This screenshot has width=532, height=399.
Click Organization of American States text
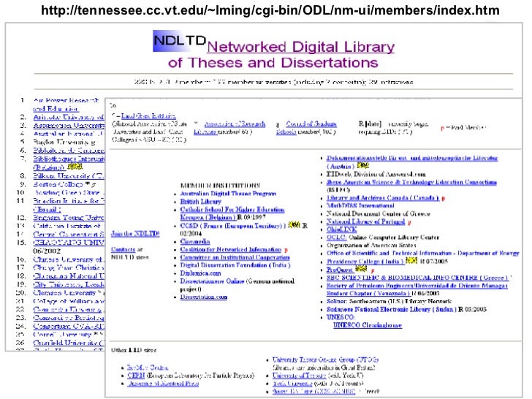tap(371, 245)
